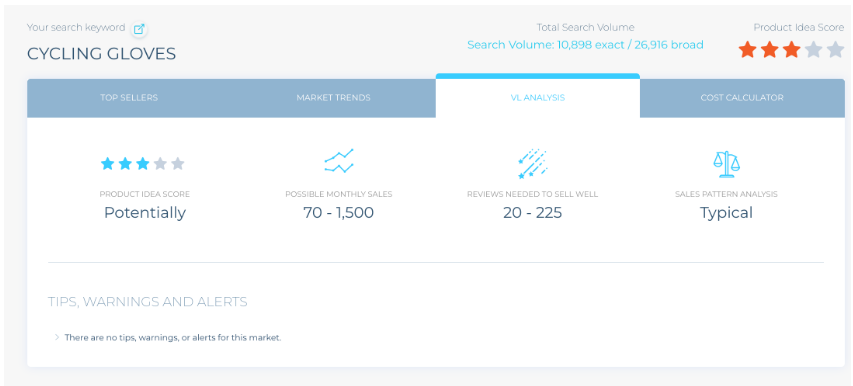
Task: Click the Potentially product idea score value
Action: [145, 213]
